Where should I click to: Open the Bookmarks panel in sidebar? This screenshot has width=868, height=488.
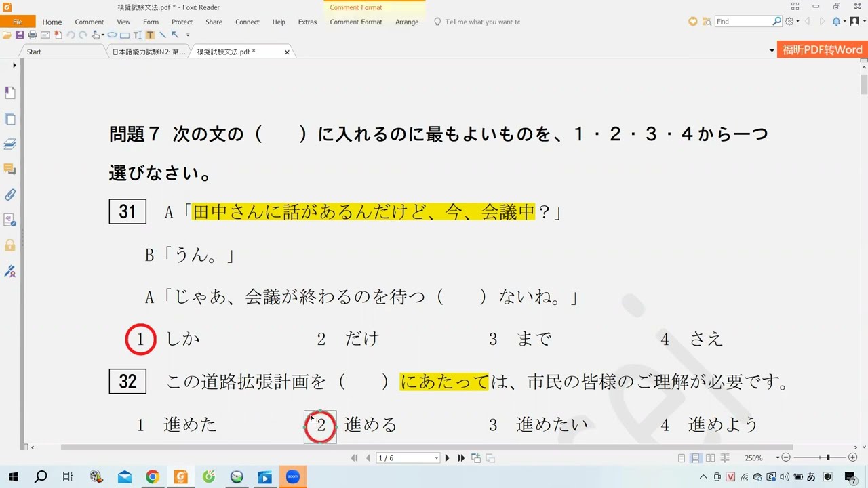10,93
